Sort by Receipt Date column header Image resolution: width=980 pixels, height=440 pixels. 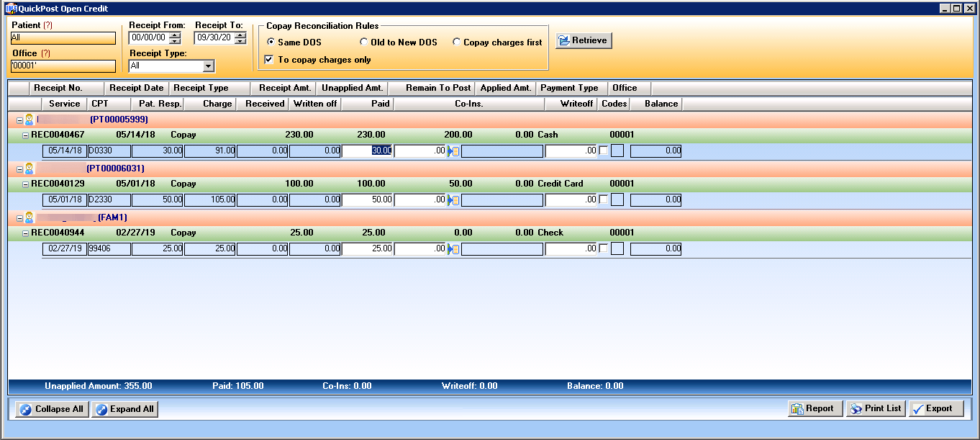tap(137, 88)
